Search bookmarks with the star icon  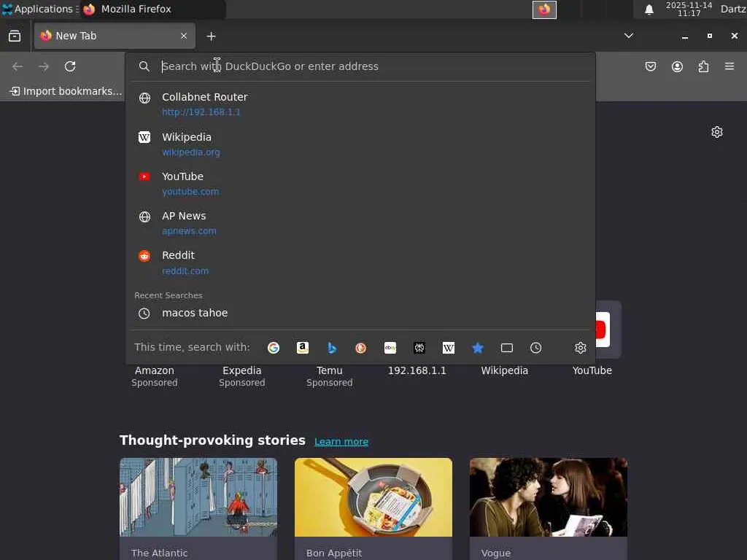(477, 348)
